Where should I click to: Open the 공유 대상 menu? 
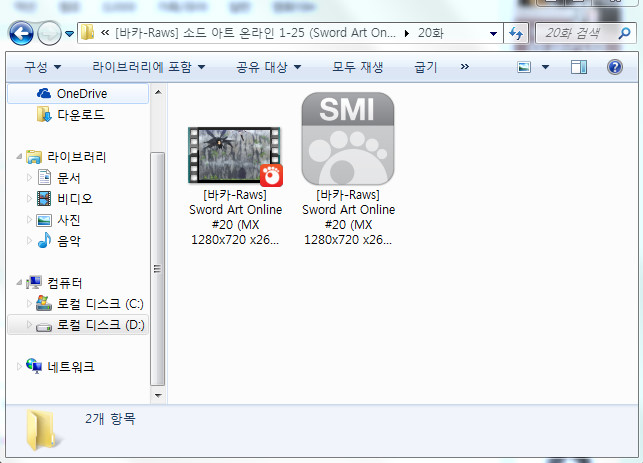(x=269, y=67)
